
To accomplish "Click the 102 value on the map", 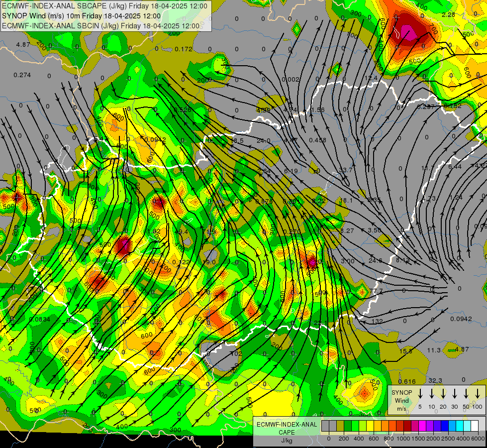I will click(237, 353).
